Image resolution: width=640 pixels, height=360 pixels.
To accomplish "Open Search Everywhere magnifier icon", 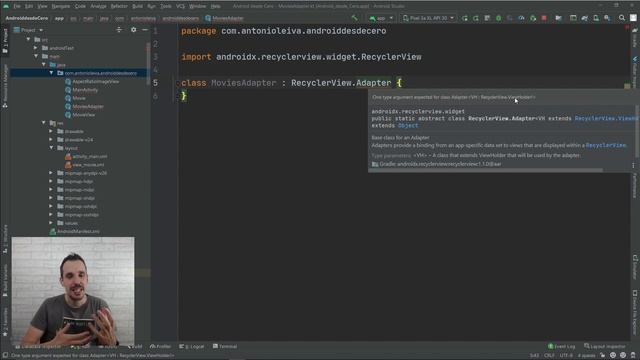I will [x=622, y=18].
